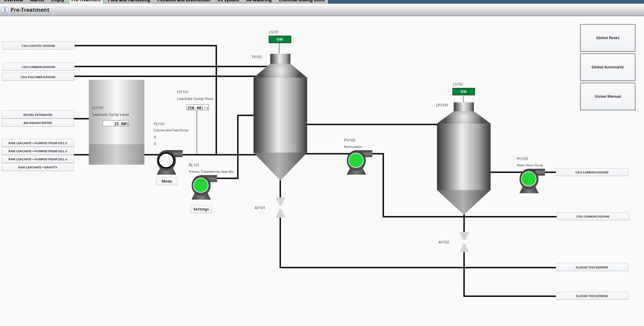The width and height of the screenshot is (644, 326).
Task: Click the Global Automatic button
Action: point(608,67)
